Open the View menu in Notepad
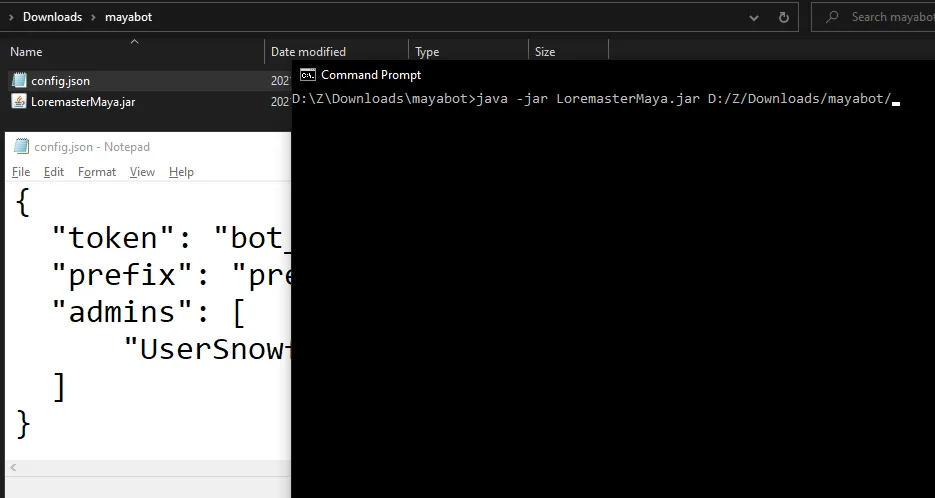 tap(143, 172)
